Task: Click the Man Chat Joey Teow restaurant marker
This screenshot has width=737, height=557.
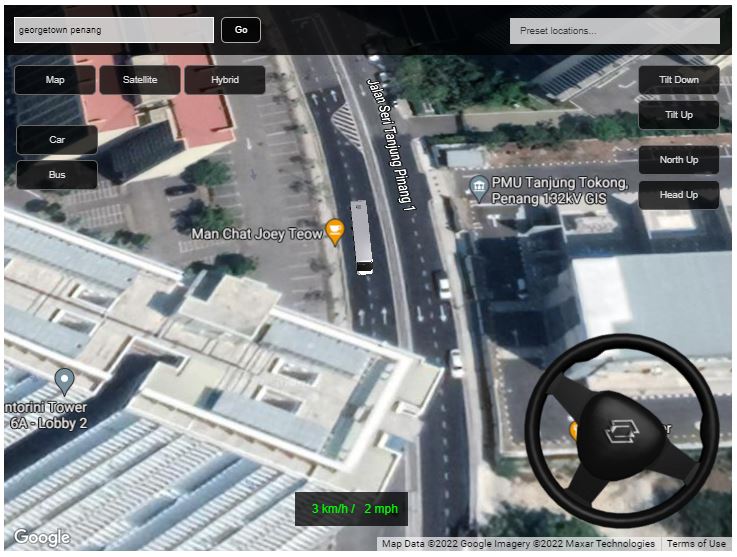Action: pyautogui.click(x=335, y=231)
